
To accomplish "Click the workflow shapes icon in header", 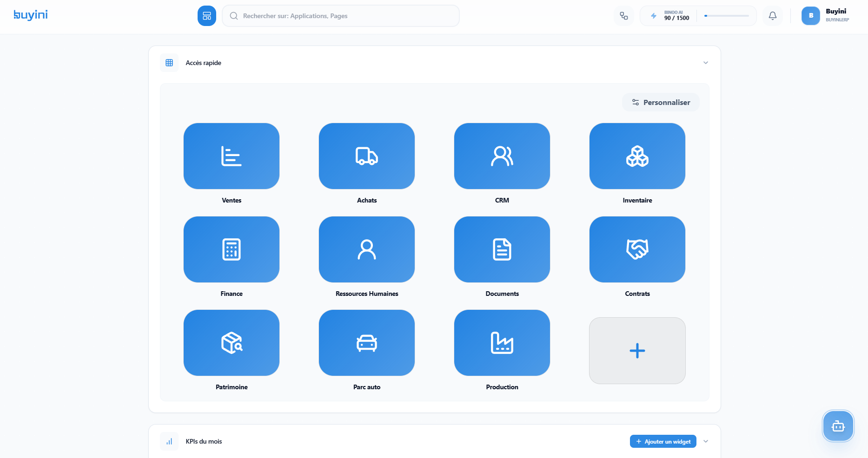I will pyautogui.click(x=624, y=16).
